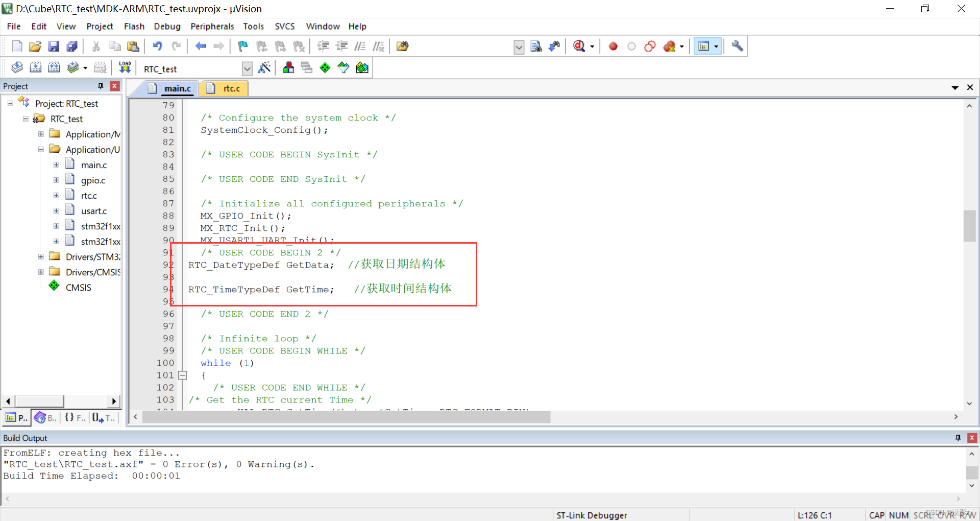Image resolution: width=980 pixels, height=521 pixels.
Task: Open the find text combo dropdown arrow
Action: [519, 48]
